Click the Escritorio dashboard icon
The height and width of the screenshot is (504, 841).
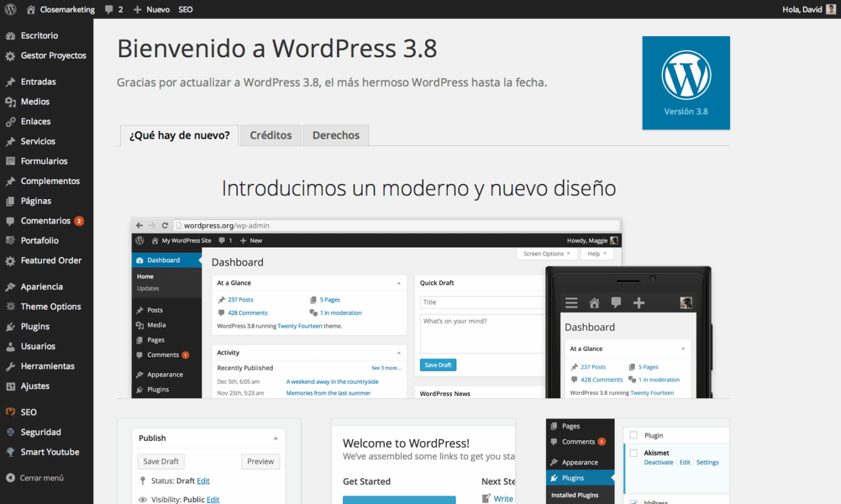coord(10,35)
